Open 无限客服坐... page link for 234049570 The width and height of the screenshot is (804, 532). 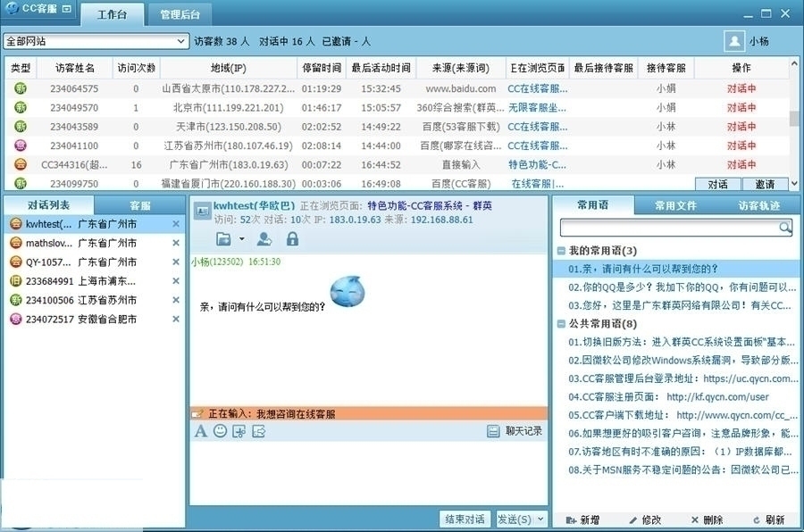[538, 108]
